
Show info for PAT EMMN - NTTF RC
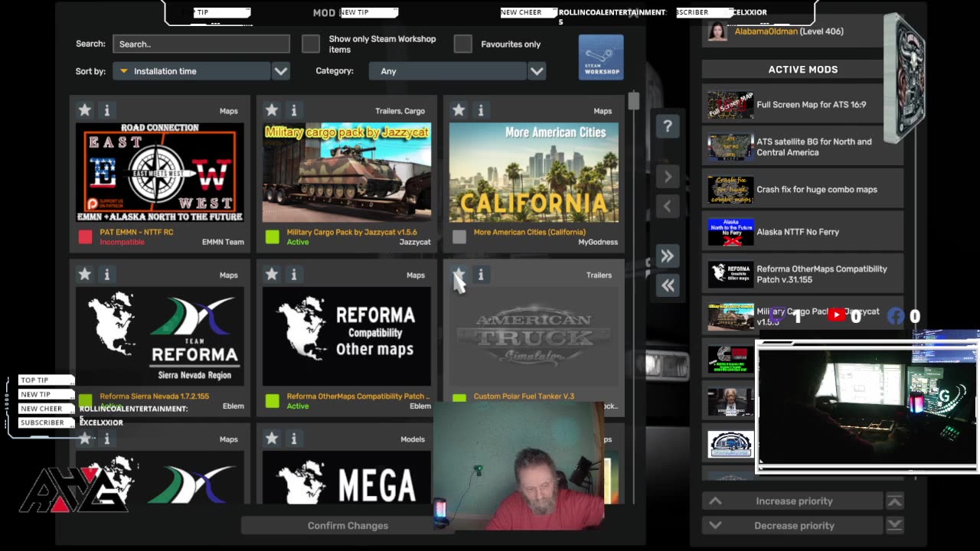tap(106, 110)
